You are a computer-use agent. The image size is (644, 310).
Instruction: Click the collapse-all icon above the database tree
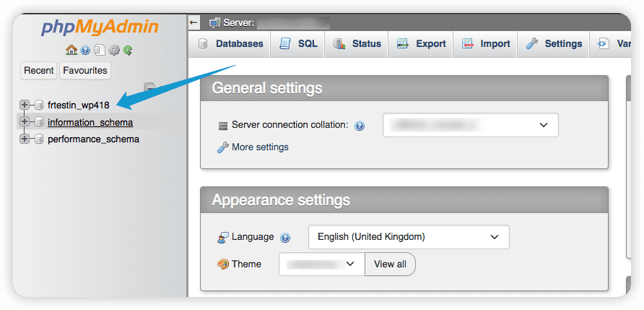[x=149, y=87]
